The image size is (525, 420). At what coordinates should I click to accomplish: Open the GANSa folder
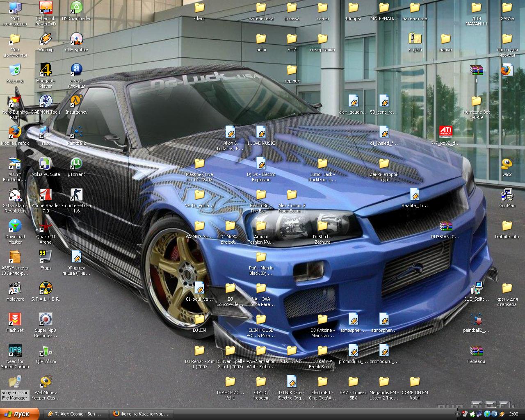pos(507,11)
